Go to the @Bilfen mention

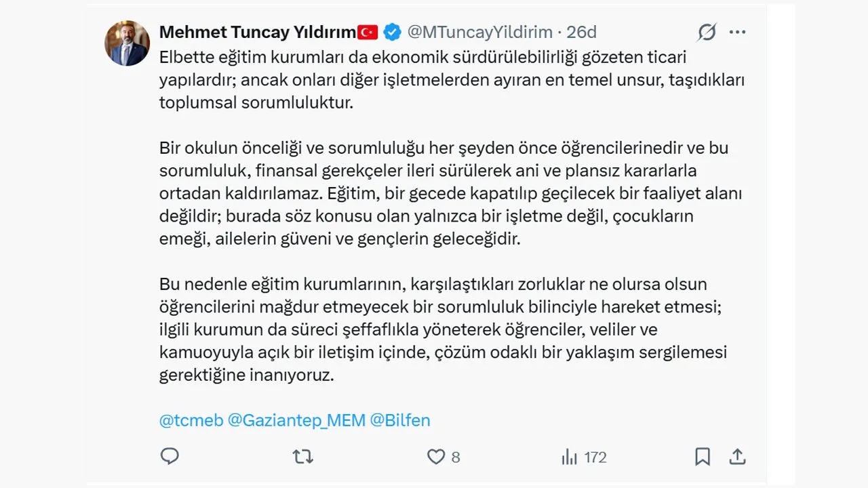point(400,420)
